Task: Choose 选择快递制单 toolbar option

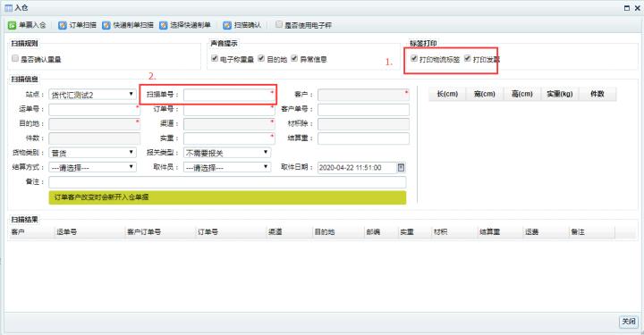Action: (x=185, y=25)
